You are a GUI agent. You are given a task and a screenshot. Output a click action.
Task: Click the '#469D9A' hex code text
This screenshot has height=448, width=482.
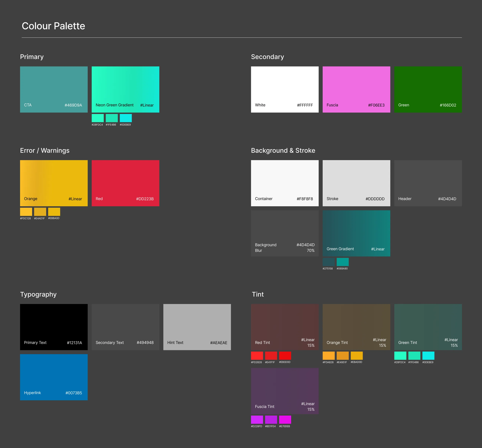click(73, 105)
